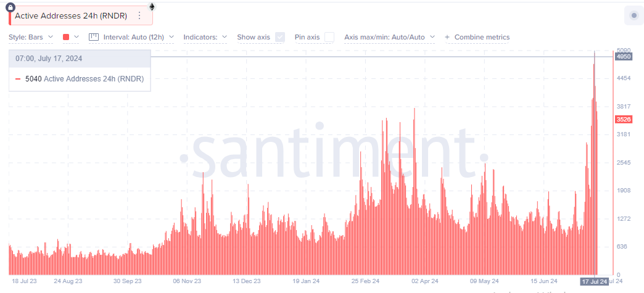The image size is (644, 293).
Task: Click the round icon button at top right
Action: pyautogui.click(x=634, y=15)
